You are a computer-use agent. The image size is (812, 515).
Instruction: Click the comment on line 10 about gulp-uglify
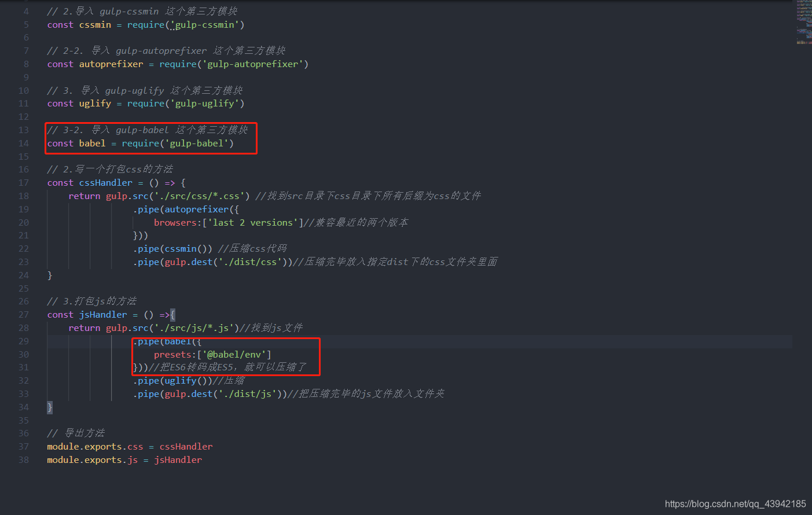point(145,91)
